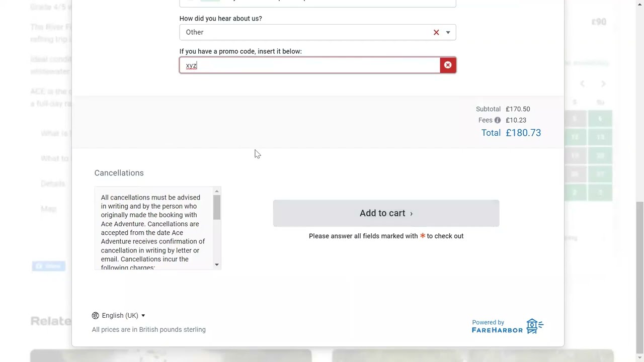
Task: Go to next month on blurred calendar
Action: pos(603,84)
